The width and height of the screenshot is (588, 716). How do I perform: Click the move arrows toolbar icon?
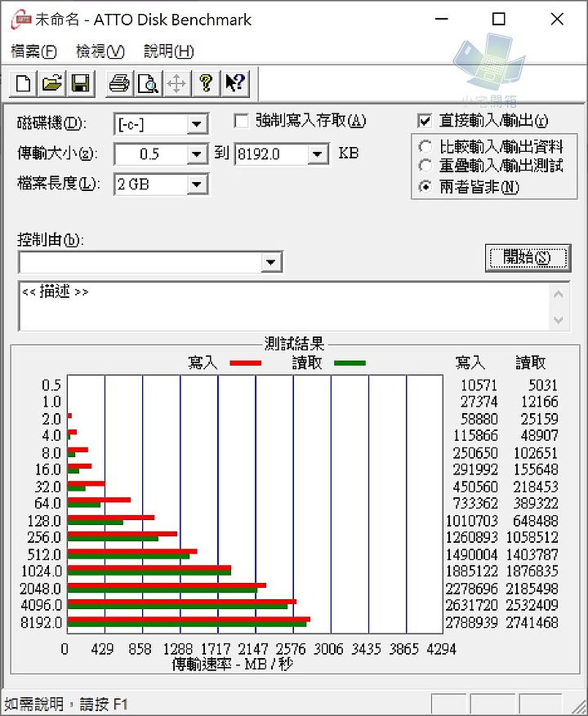[176, 83]
